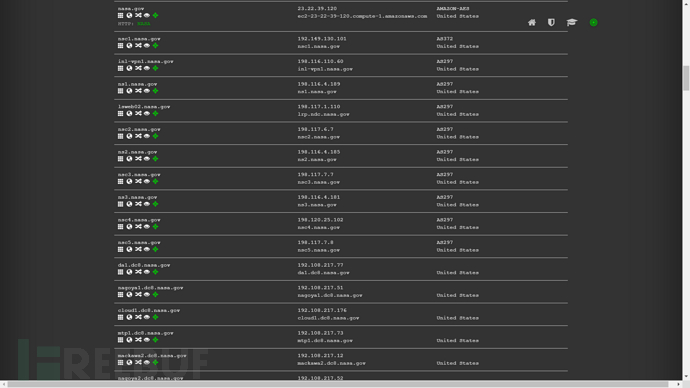
Task: Click the globe icon under nasa.gov
Action: point(129,15)
